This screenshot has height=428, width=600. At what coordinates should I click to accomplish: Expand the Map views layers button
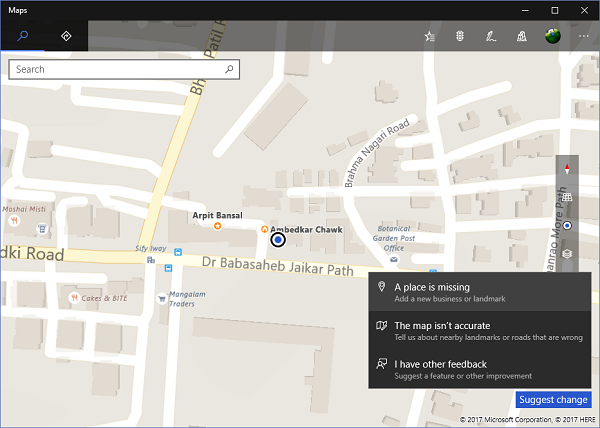coord(567,254)
